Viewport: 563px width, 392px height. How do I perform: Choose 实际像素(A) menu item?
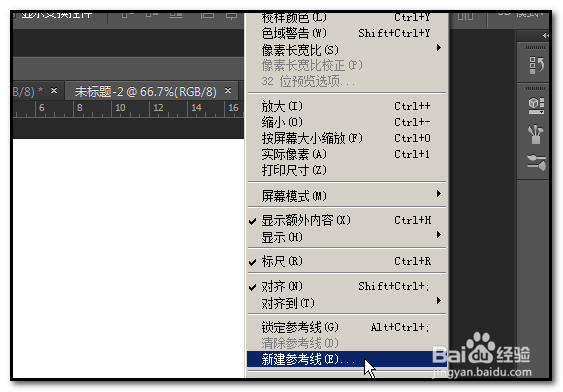(347, 154)
